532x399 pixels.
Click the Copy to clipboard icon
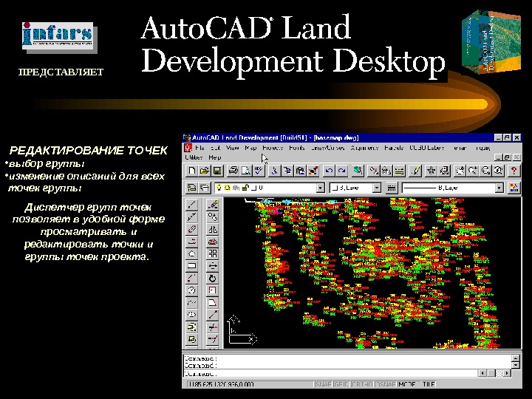point(287,171)
